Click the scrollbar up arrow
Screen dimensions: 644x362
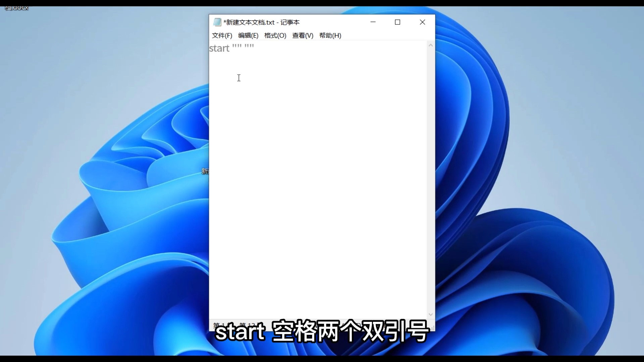(x=431, y=45)
